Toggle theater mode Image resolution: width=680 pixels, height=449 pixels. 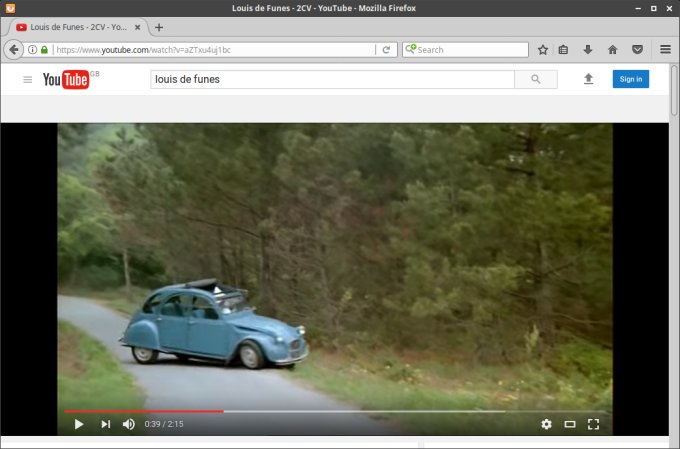570,424
